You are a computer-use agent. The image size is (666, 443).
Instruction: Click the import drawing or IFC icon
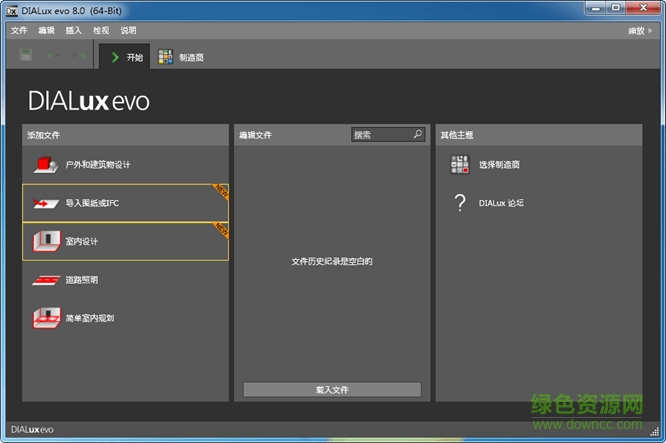(46, 203)
